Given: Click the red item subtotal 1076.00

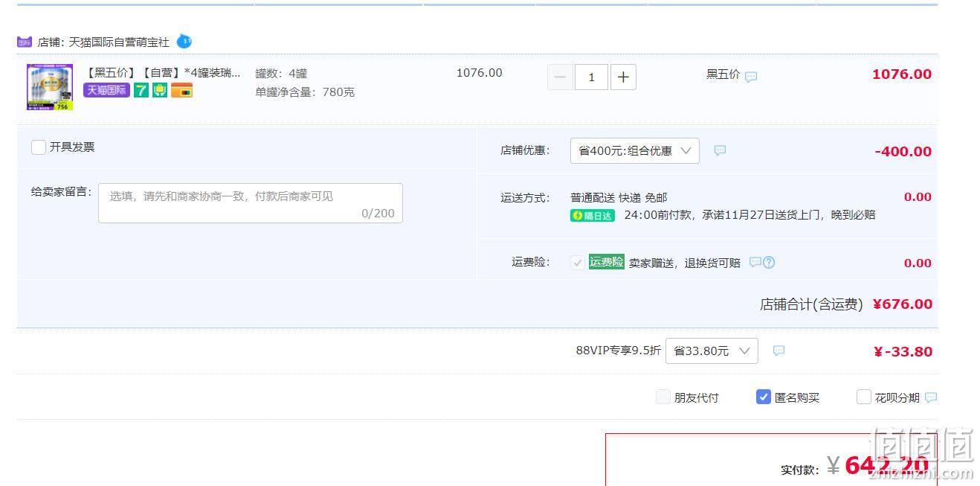Looking at the screenshot, I should (x=902, y=74).
